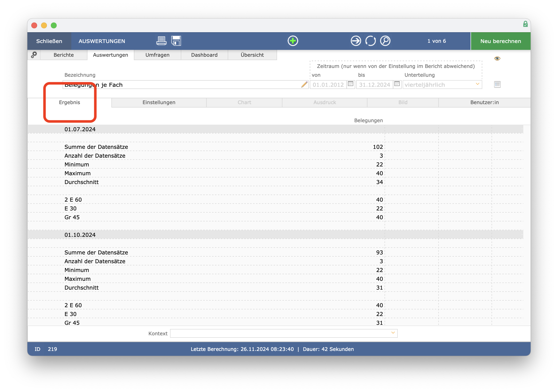Click the list icon right of Unterteilung
Viewport: 558px width, 392px height.
[x=497, y=85]
